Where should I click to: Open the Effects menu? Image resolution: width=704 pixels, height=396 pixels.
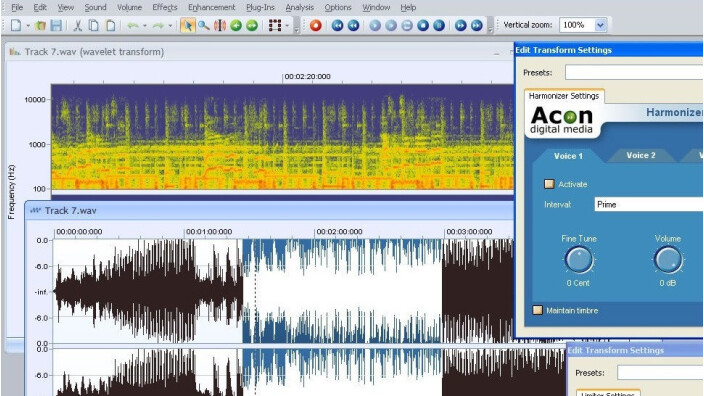pyautogui.click(x=165, y=7)
